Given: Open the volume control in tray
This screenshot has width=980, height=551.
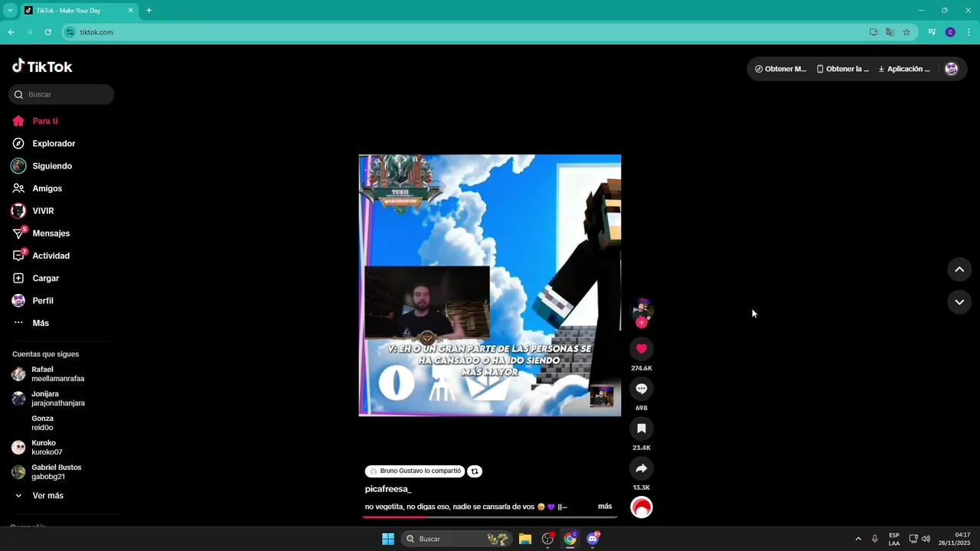Looking at the screenshot, I should tap(926, 539).
